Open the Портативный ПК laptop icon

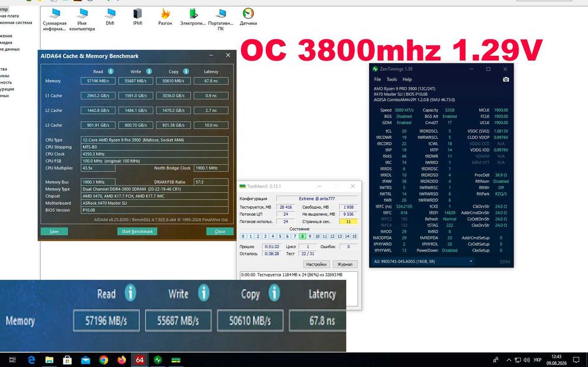(220, 19)
